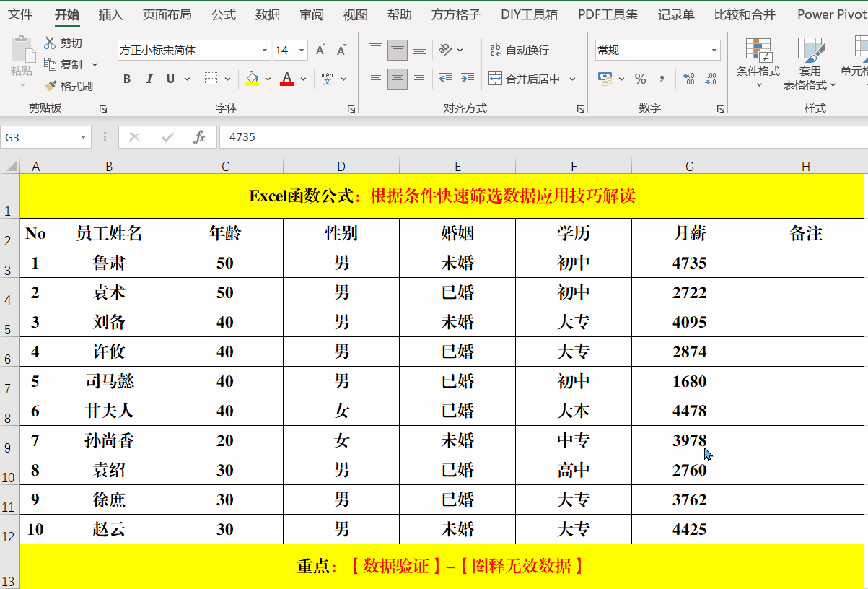The image size is (868, 589).
Task: Open the number format 常规 dropdown
Action: tap(714, 51)
